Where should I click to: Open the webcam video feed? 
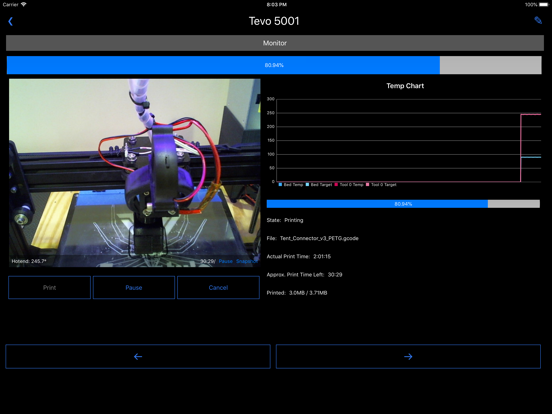click(134, 172)
